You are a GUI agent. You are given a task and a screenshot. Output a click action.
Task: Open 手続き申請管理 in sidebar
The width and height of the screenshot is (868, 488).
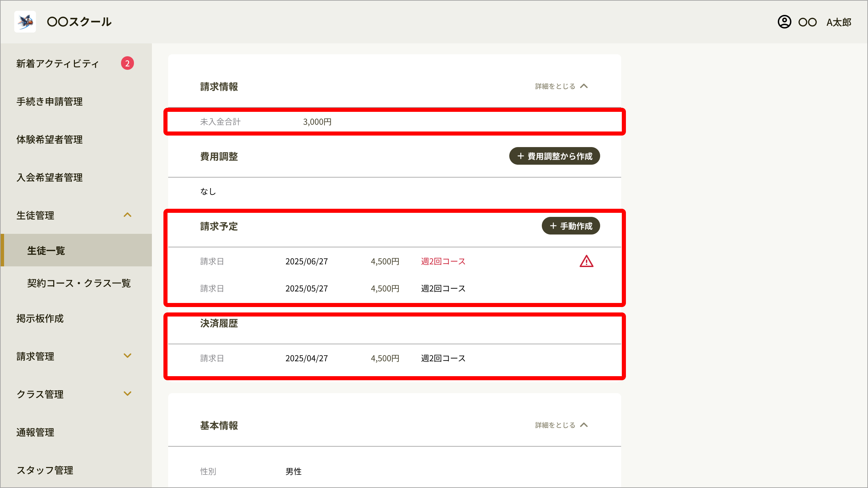50,102
